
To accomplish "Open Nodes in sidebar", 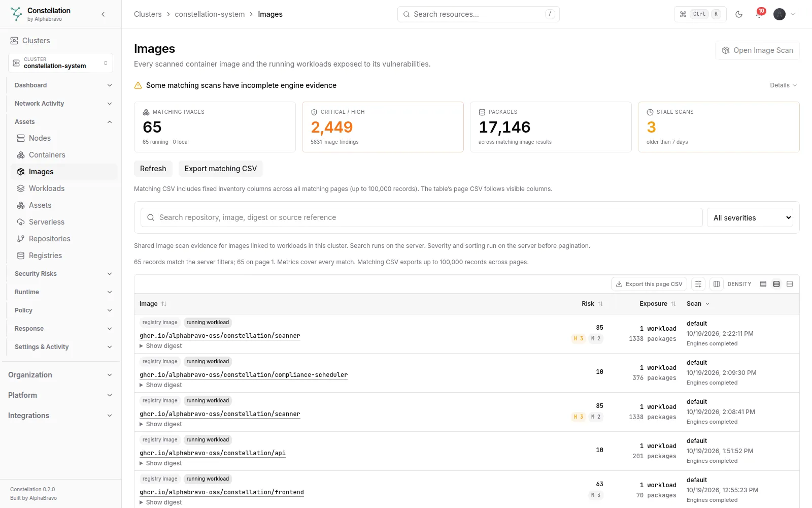I will pos(64,138).
